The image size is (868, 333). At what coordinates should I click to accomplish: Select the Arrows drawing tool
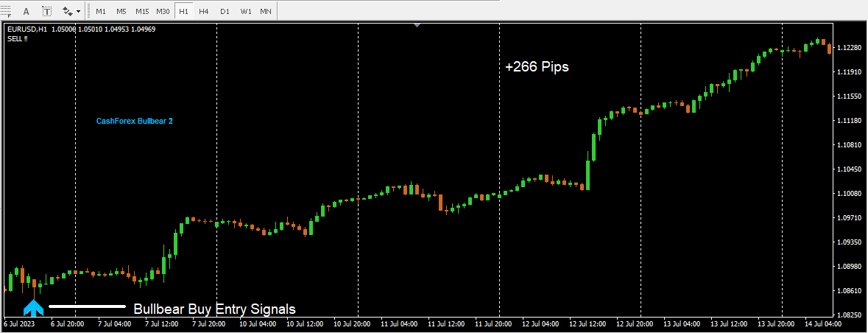(x=68, y=10)
